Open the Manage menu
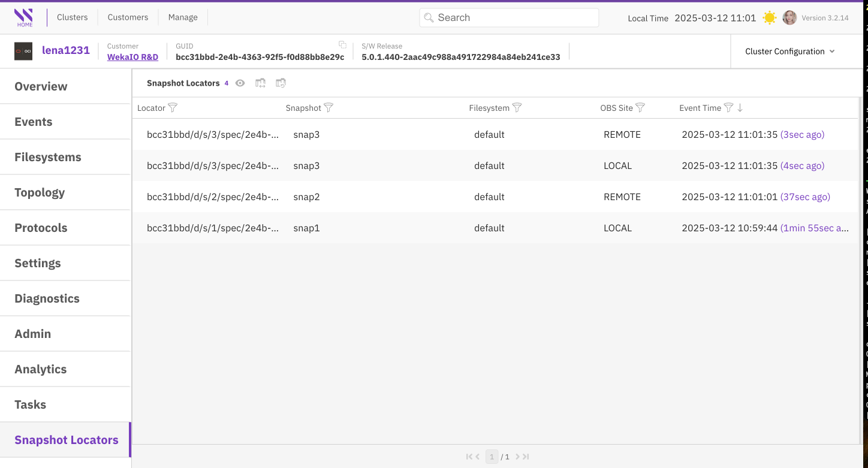The height and width of the screenshot is (468, 868). coord(183,17)
